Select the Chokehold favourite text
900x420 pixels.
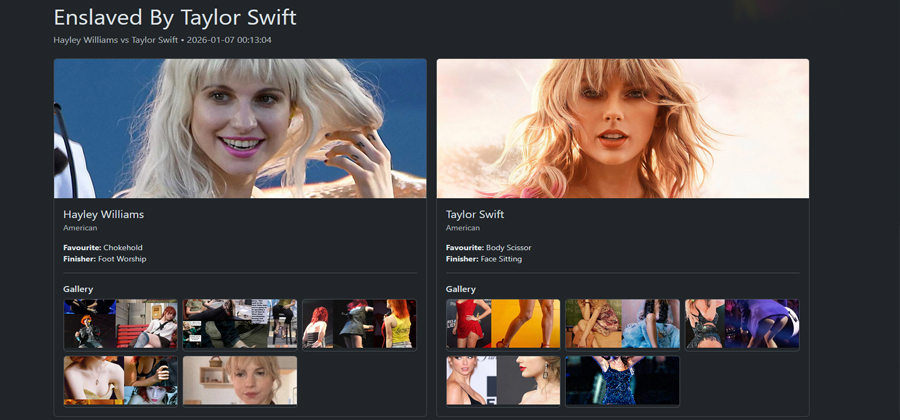tap(123, 247)
